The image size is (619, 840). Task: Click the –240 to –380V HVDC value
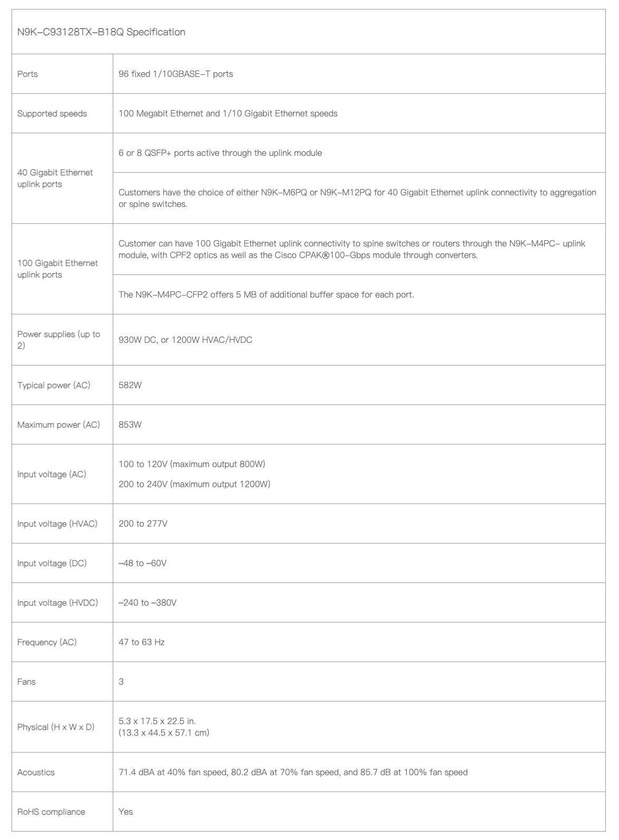click(x=148, y=602)
